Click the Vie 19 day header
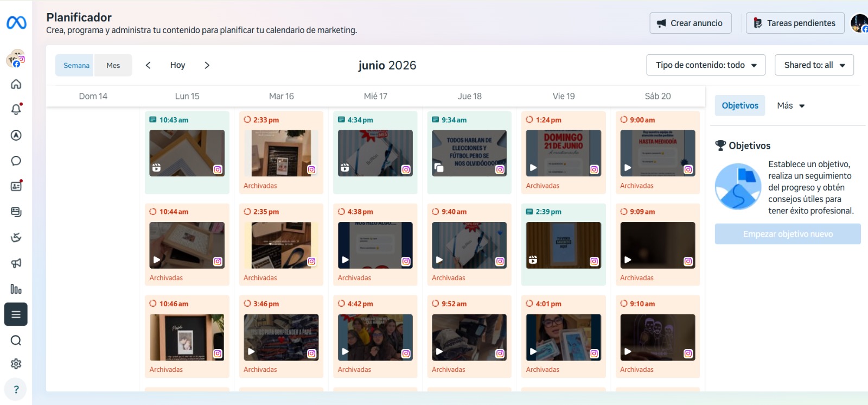 point(564,96)
